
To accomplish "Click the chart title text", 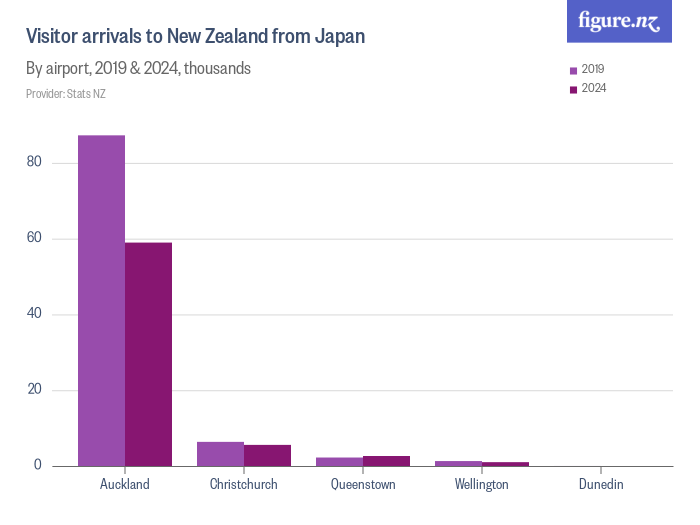I will (195, 37).
